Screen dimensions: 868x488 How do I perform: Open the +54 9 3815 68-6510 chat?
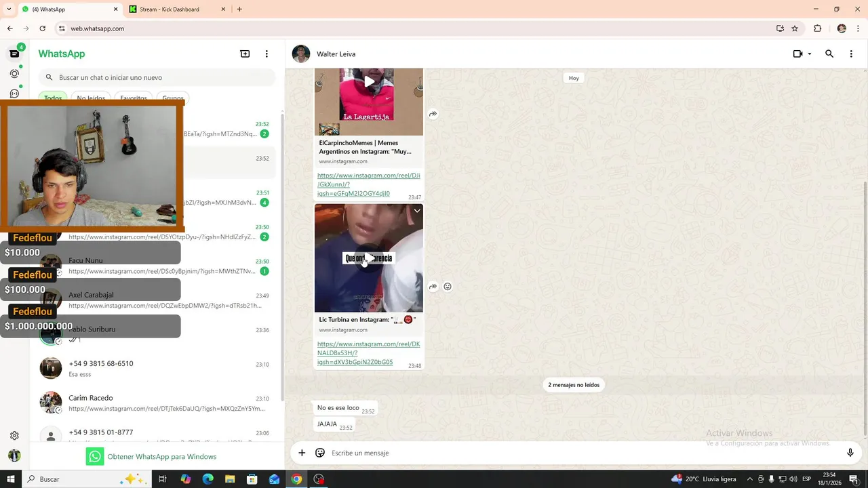coord(156,369)
